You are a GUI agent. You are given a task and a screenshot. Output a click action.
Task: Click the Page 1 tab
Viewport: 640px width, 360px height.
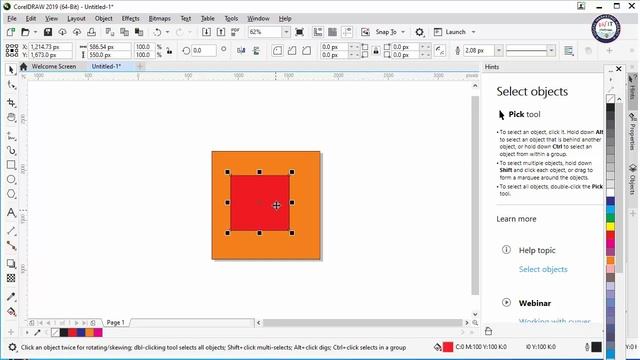click(116, 322)
